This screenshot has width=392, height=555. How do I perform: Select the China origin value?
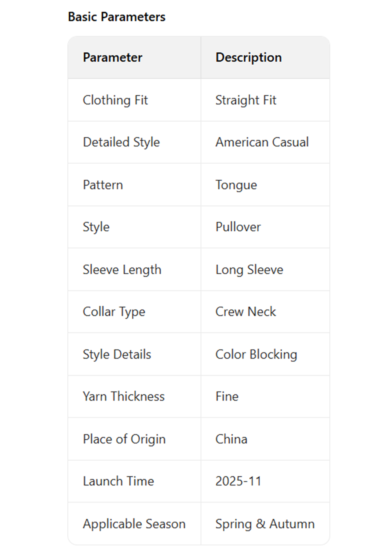pos(231,439)
